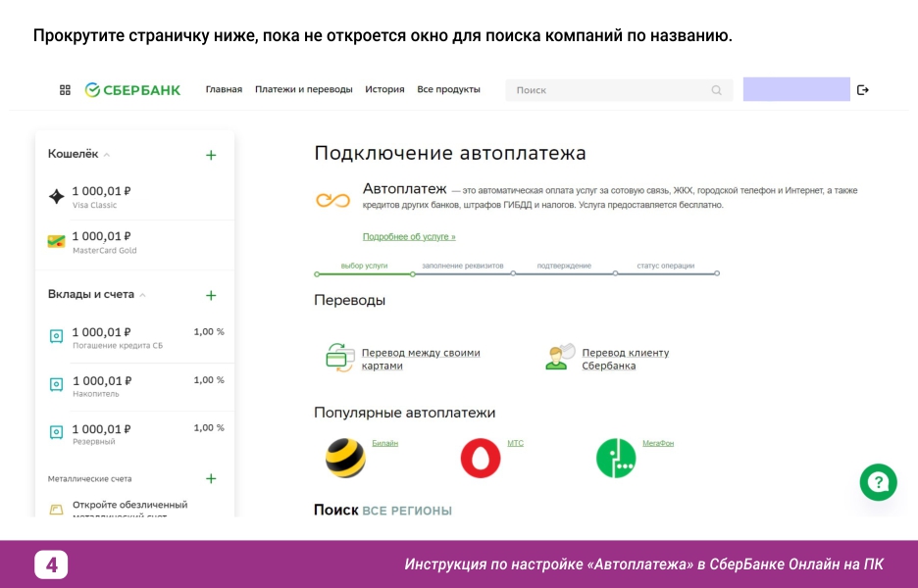Image resolution: width=918 pixels, height=588 pixels.
Task: Click the Поиск search field
Action: tap(619, 90)
